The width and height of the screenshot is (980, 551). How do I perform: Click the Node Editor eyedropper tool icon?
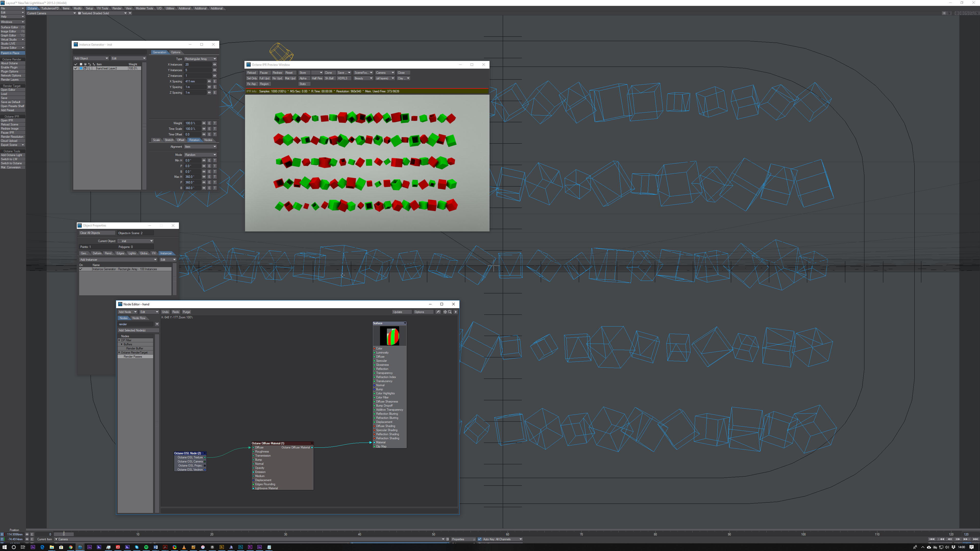pyautogui.click(x=438, y=312)
